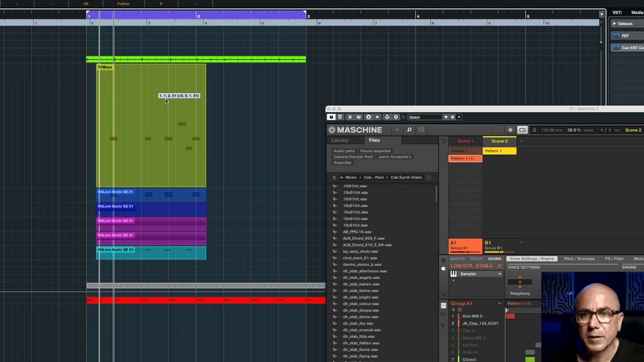Toggle the arranger view icon beside Scene 1
Viewport: 644px width, 362px height.
443,141
